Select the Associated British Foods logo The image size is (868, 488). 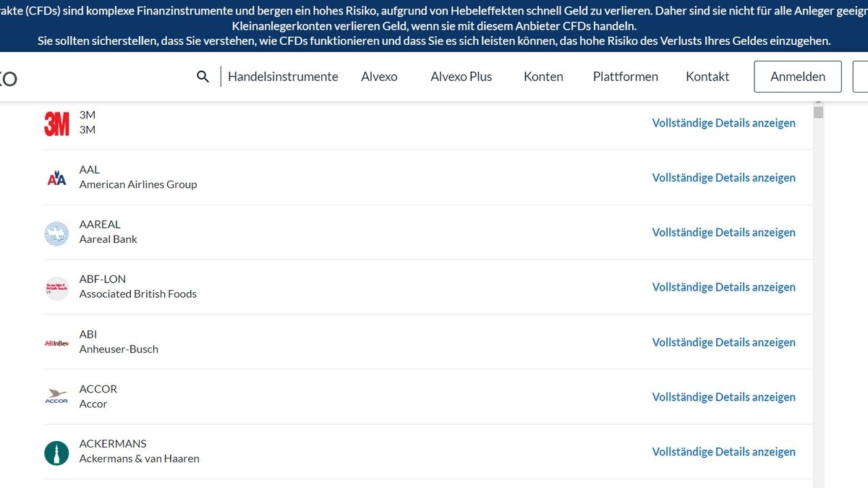pyautogui.click(x=56, y=286)
